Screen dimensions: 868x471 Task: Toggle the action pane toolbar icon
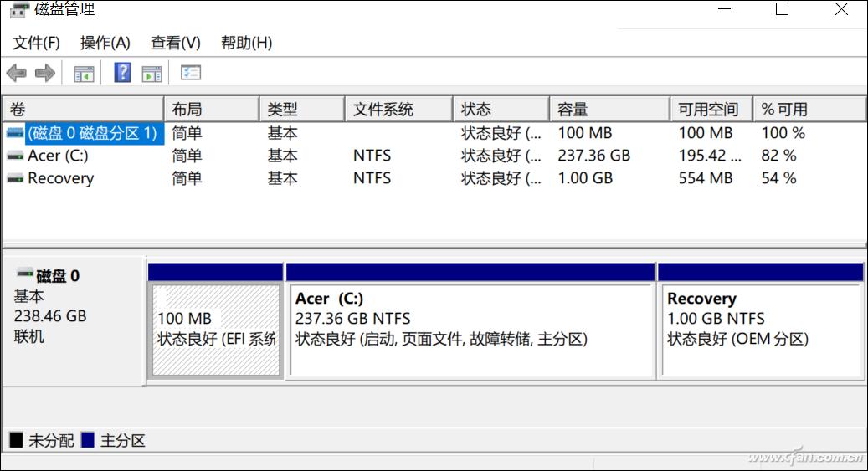pos(152,74)
